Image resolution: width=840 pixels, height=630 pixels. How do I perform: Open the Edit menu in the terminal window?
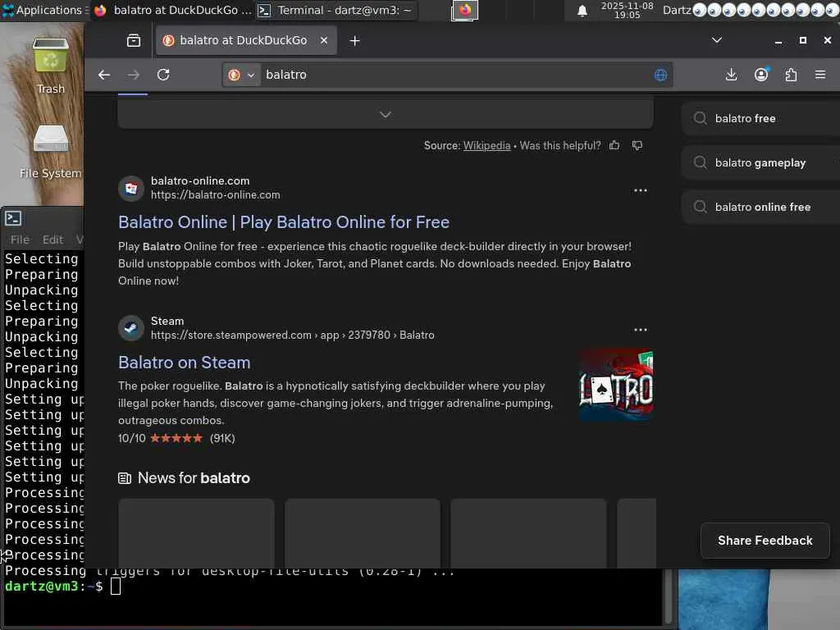(52, 240)
